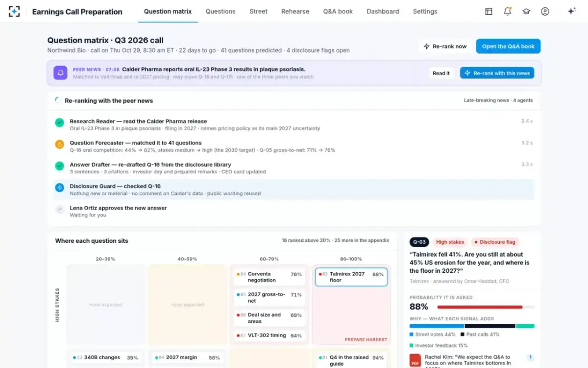Image resolution: width=588 pixels, height=368 pixels.
Task: Select the Deal size and areas card
Action: pos(269,318)
